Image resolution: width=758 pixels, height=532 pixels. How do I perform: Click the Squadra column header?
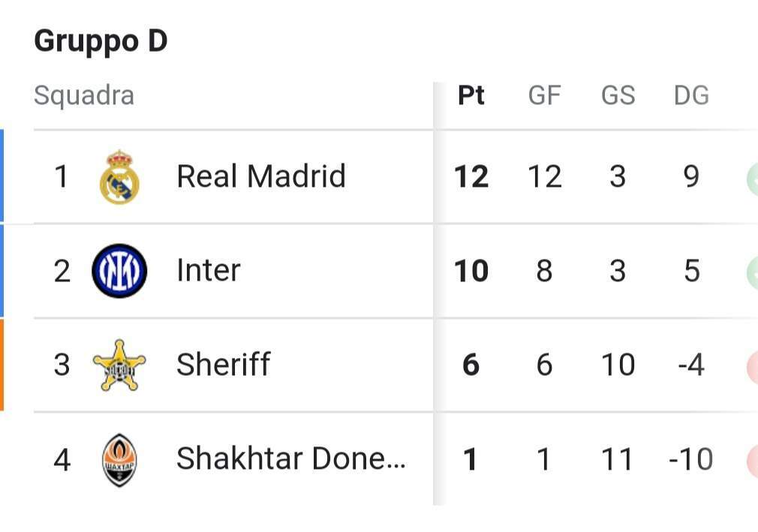84,96
